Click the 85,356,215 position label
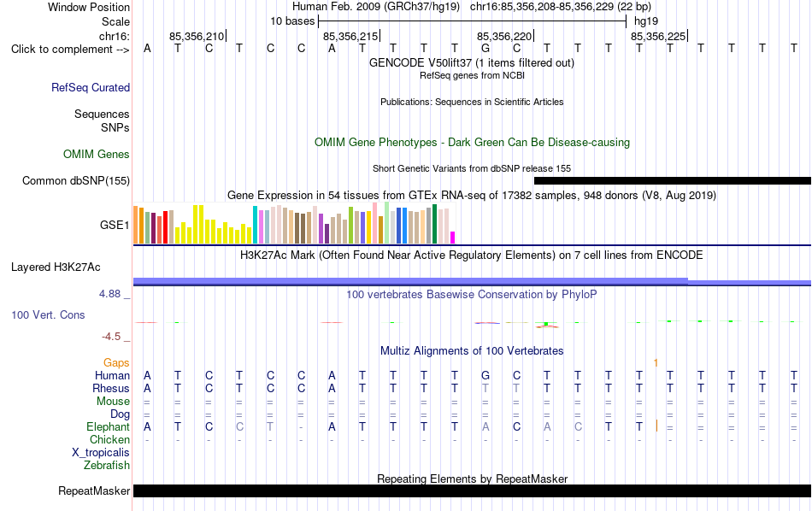This screenshot has height=511, width=812. (x=350, y=36)
